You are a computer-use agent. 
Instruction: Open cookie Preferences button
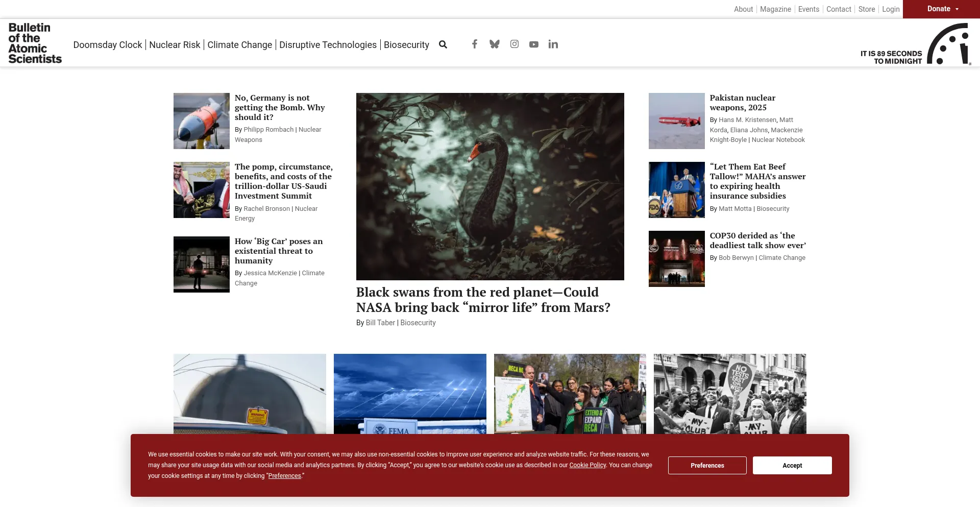pos(707,466)
